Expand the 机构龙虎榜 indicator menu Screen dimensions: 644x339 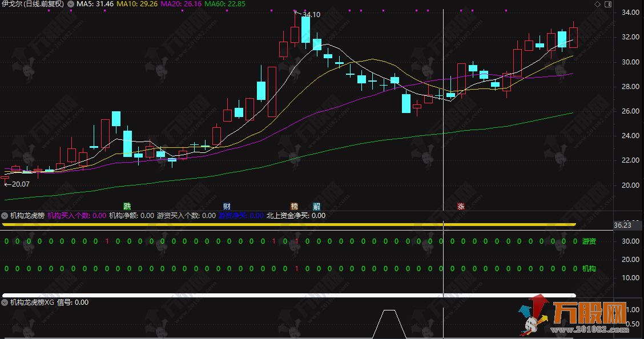[x=5, y=216]
